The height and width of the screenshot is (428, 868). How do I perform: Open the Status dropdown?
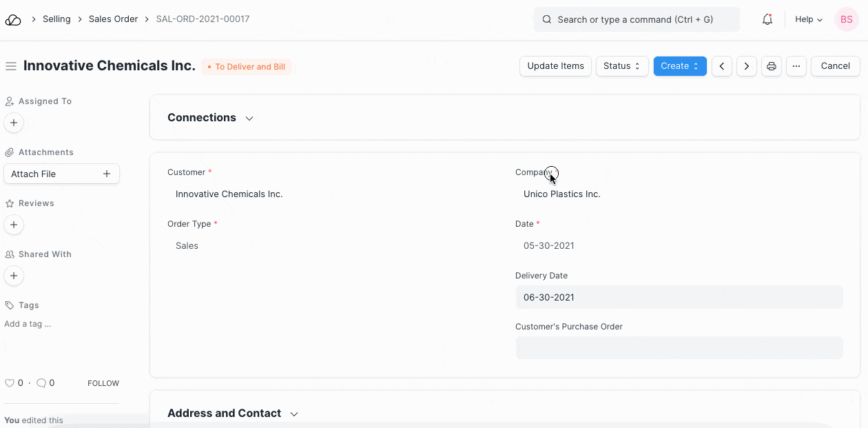click(621, 66)
